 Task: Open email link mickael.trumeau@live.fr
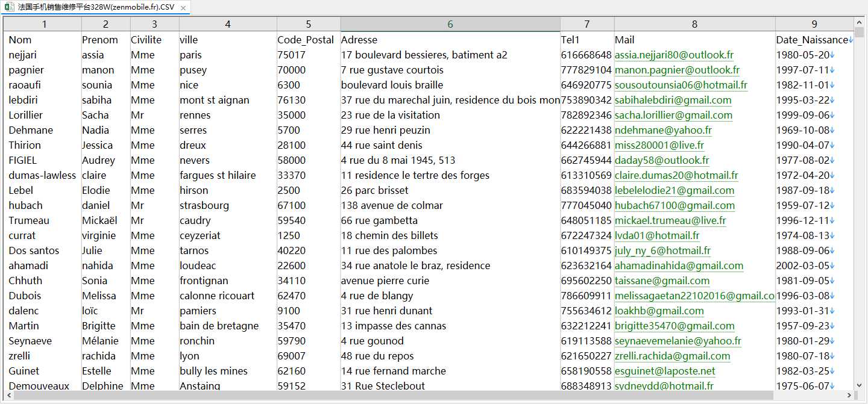point(670,220)
